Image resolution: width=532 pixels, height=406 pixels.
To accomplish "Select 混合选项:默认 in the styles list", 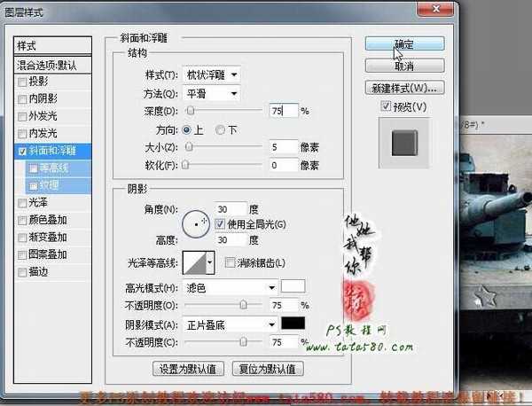I will [53, 65].
